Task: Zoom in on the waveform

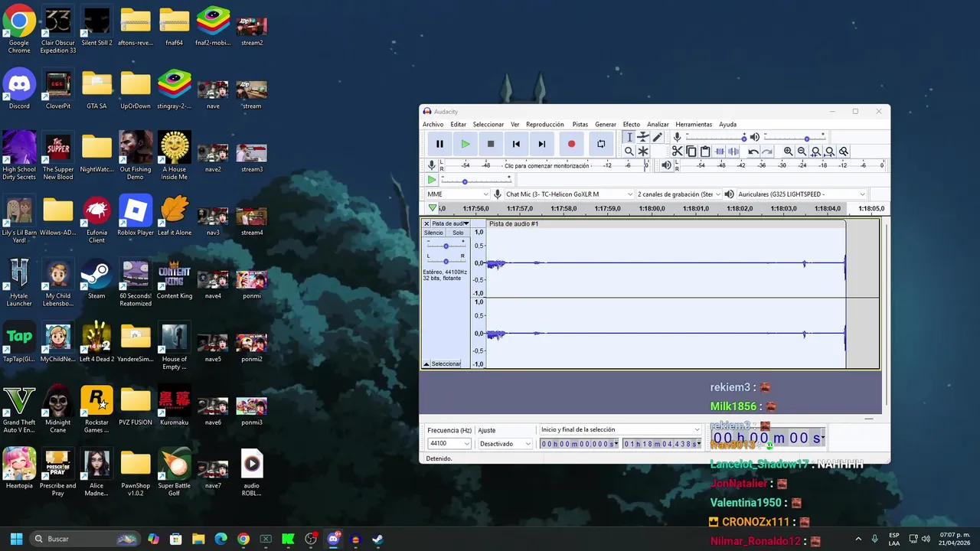Action: click(x=788, y=152)
